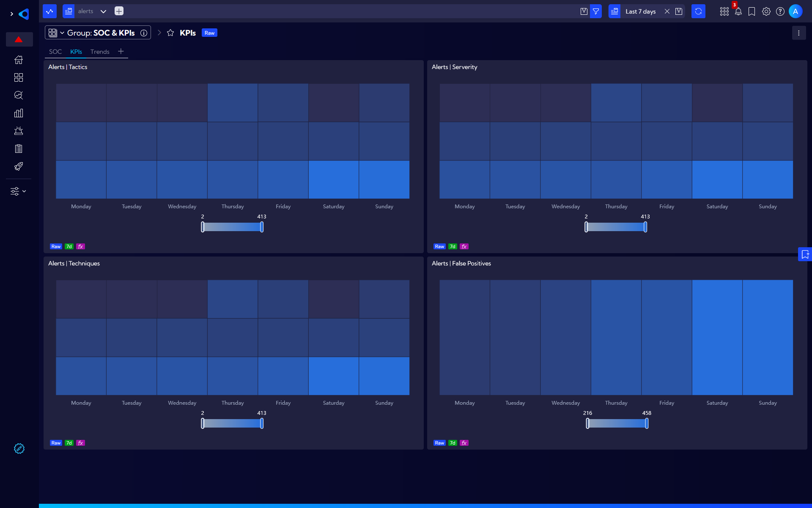Click the alarm siren icon in sidebar
This screenshot has width=812, height=508.
19,131
